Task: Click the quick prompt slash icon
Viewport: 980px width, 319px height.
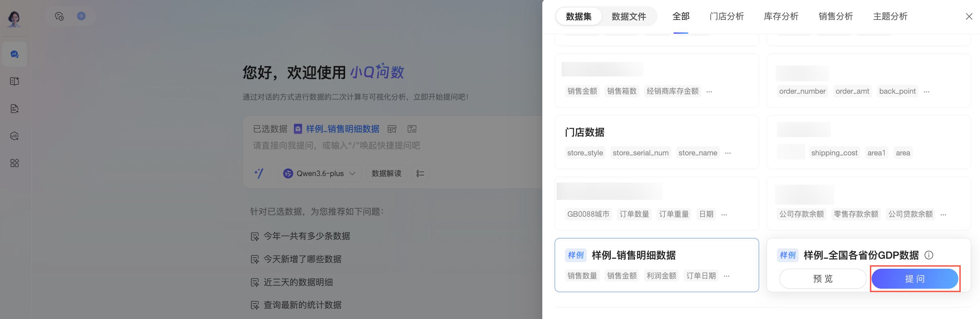Action: click(x=259, y=173)
